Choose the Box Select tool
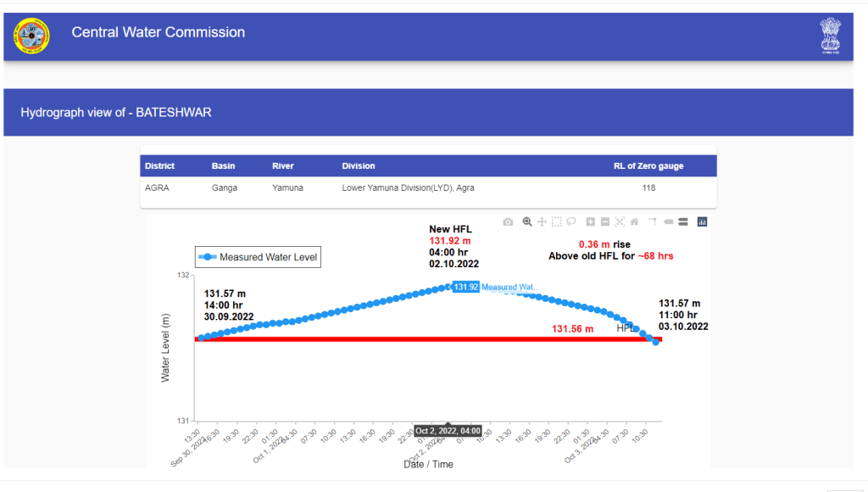The height and width of the screenshot is (492, 868). tap(557, 222)
